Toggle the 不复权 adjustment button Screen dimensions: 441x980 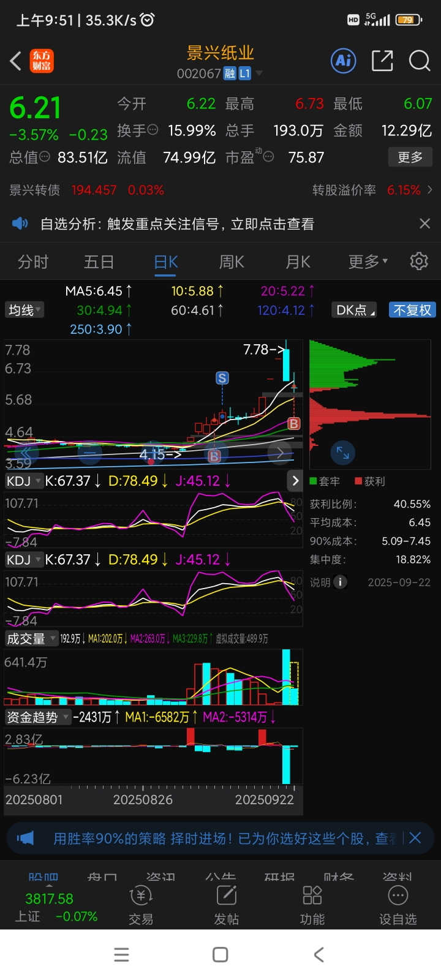point(412,310)
